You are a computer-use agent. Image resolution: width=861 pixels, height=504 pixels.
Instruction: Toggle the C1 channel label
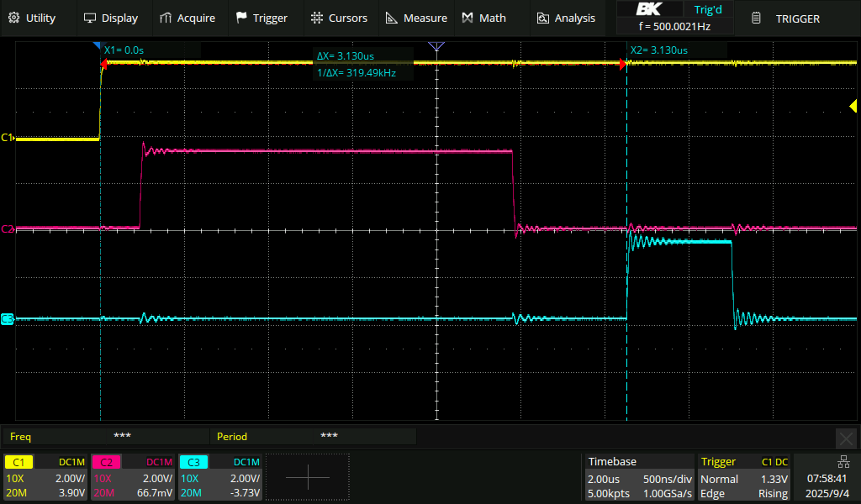pos(18,462)
